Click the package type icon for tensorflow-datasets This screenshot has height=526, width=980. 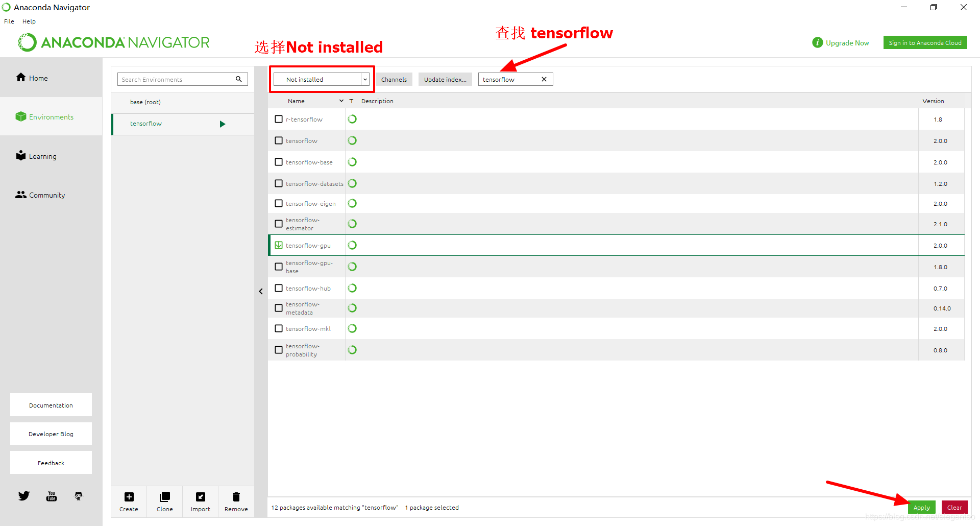(352, 183)
